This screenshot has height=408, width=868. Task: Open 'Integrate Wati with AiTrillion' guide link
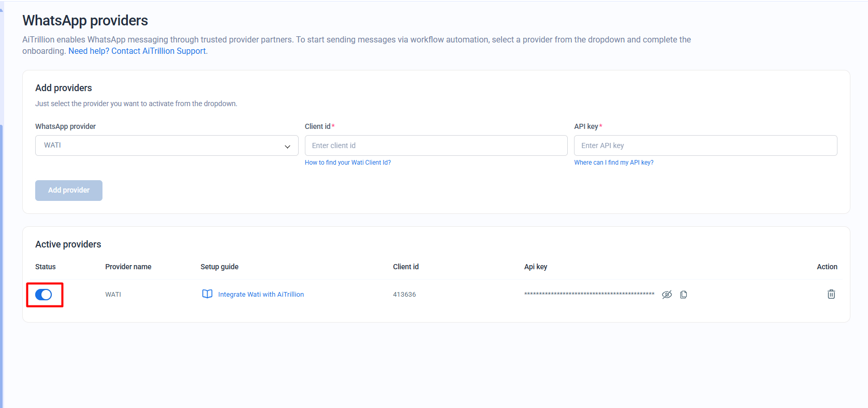coord(261,294)
